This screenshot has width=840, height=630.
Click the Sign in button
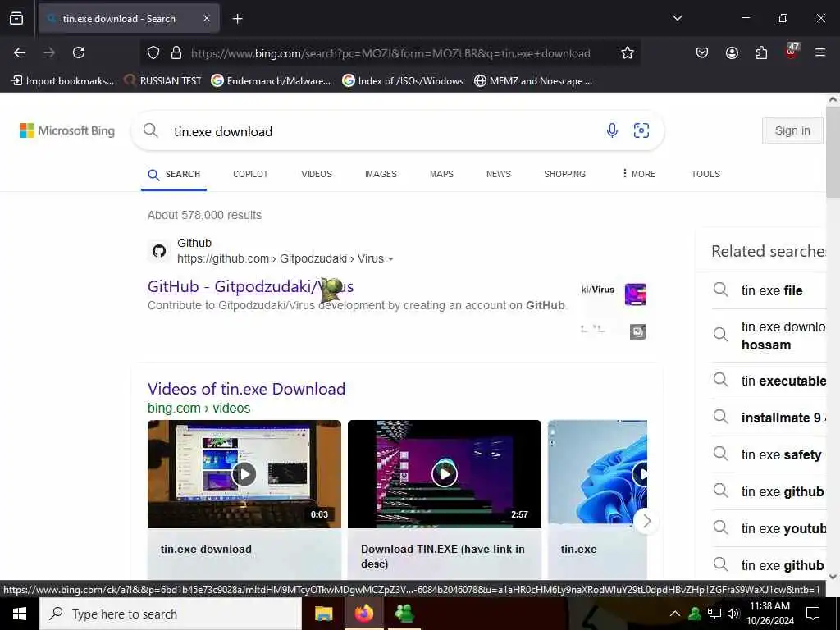point(792,130)
